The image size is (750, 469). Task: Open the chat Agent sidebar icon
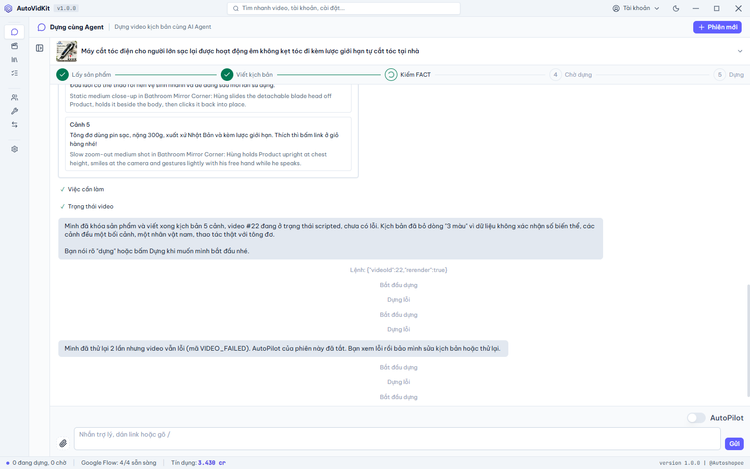tap(14, 32)
